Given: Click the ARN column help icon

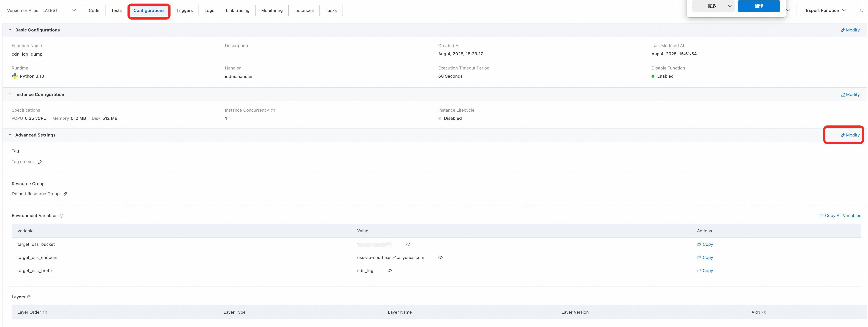Looking at the screenshot, I should (x=764, y=312).
